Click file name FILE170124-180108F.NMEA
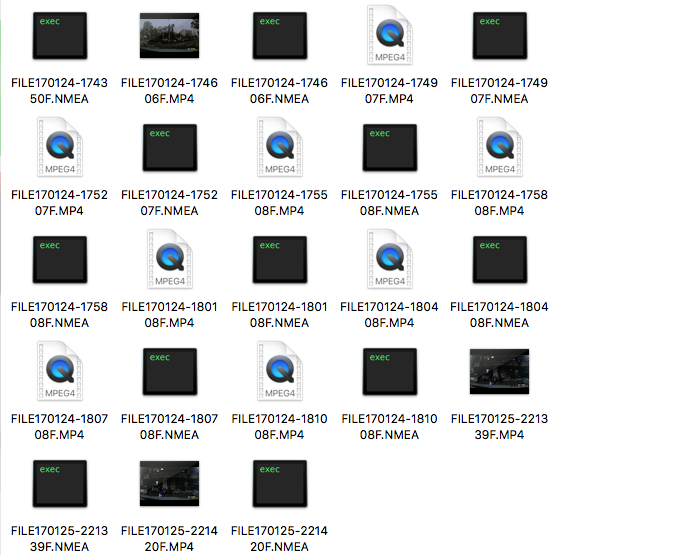This screenshot has height=555, width=695. coord(279,315)
